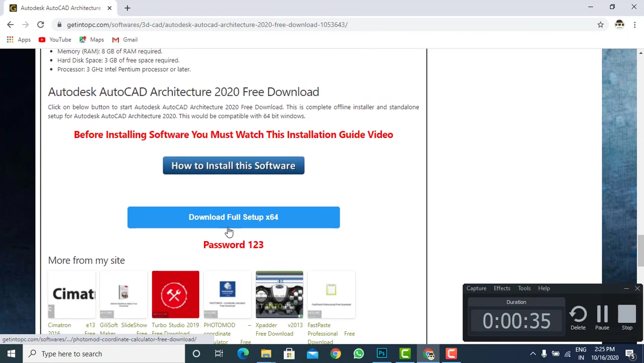The width and height of the screenshot is (644, 363).
Task: Open the Windows Start menu
Action: [x=11, y=354]
